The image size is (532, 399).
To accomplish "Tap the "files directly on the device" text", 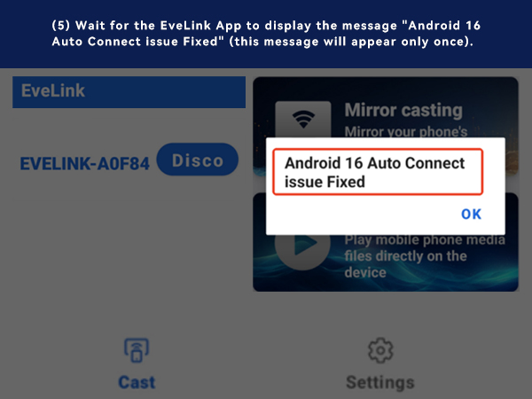I will (x=405, y=264).
